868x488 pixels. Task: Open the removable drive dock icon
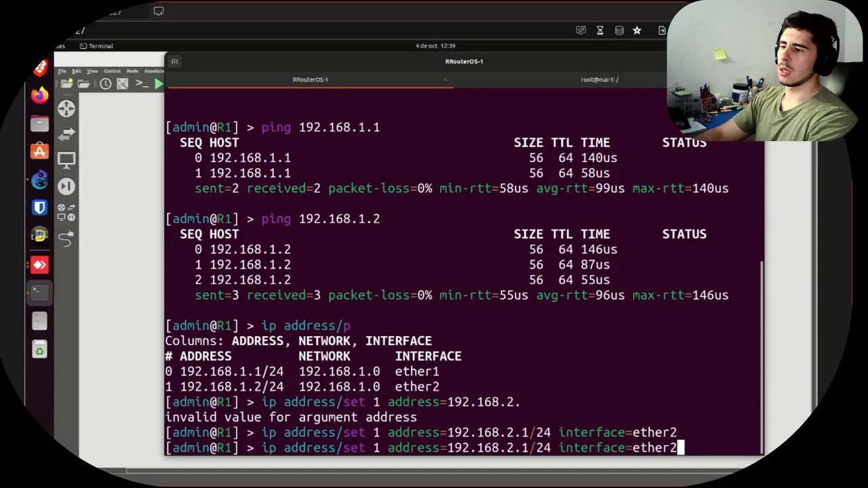pyautogui.click(x=39, y=321)
